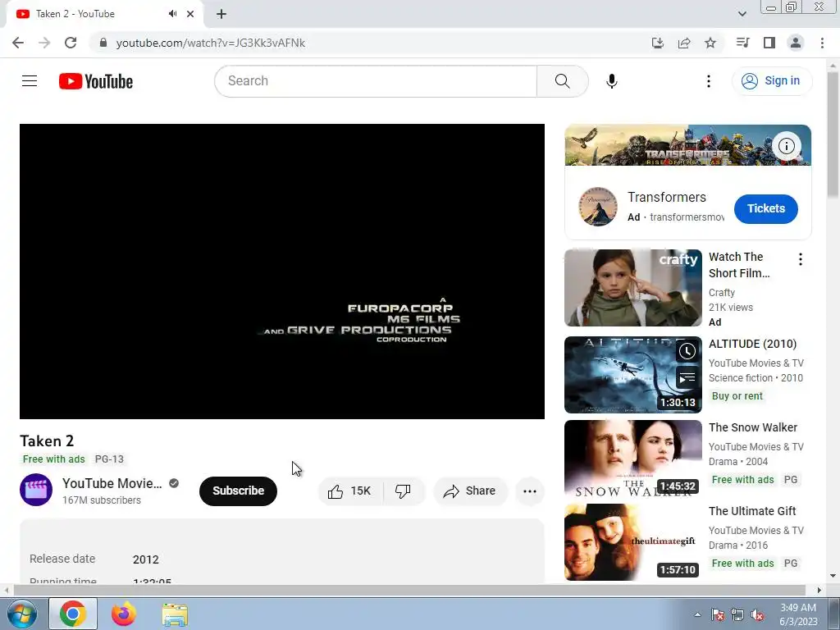Toggle Chrome side panel
This screenshot has height=630, width=840.
click(x=769, y=43)
